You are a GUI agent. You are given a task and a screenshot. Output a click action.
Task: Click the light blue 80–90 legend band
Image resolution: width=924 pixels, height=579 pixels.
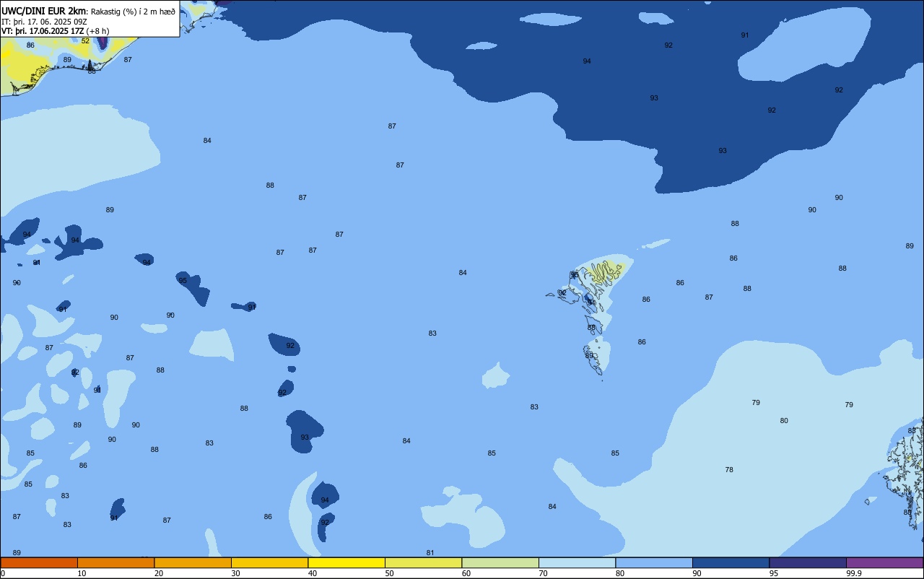click(x=654, y=562)
